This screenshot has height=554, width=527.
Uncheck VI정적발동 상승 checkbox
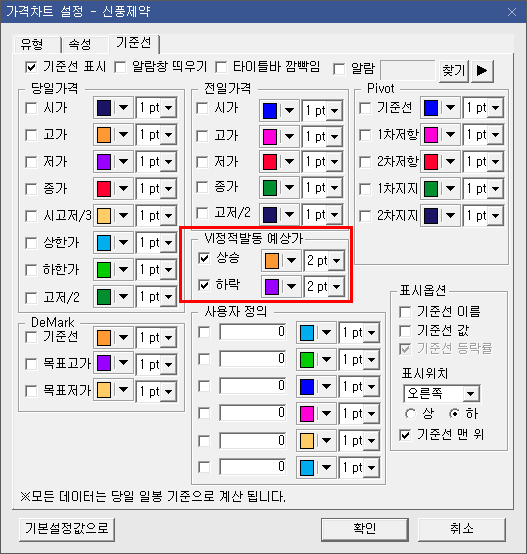click(204, 258)
